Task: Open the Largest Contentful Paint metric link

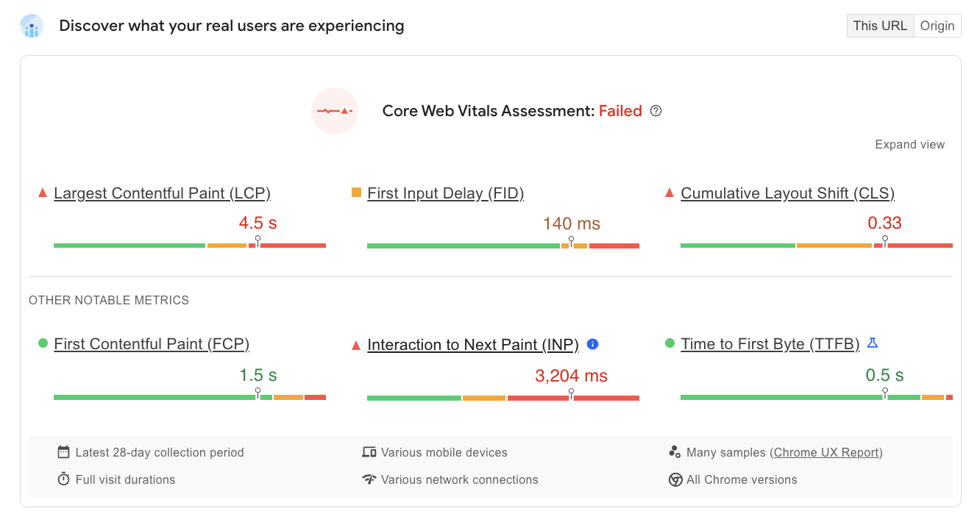Action: (162, 193)
